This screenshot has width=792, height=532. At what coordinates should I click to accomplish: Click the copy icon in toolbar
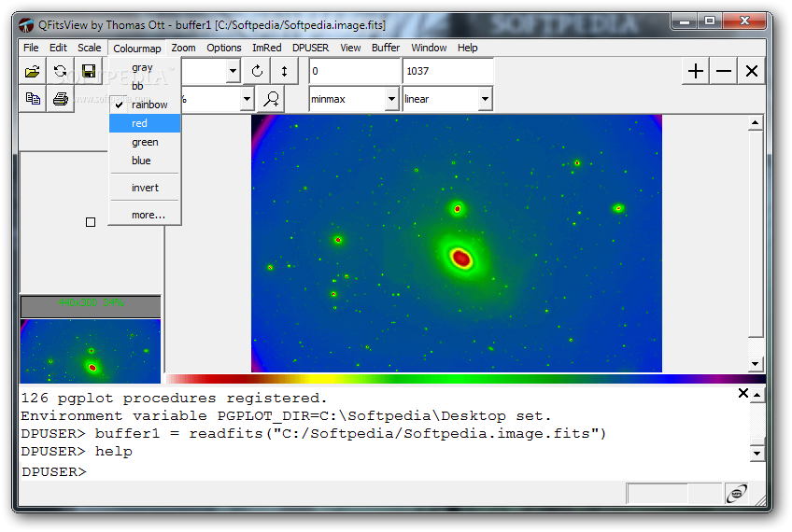click(33, 98)
